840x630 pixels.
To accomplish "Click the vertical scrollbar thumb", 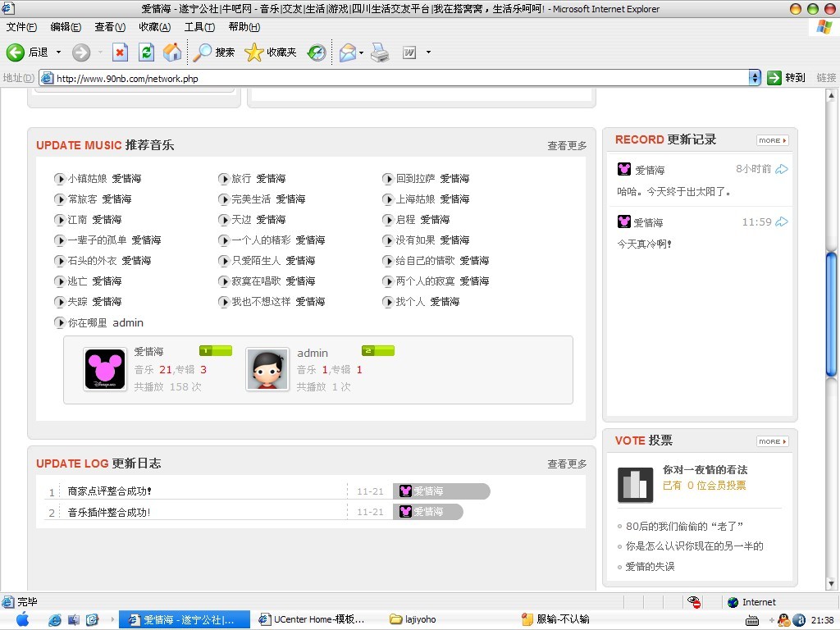I will 832,314.
